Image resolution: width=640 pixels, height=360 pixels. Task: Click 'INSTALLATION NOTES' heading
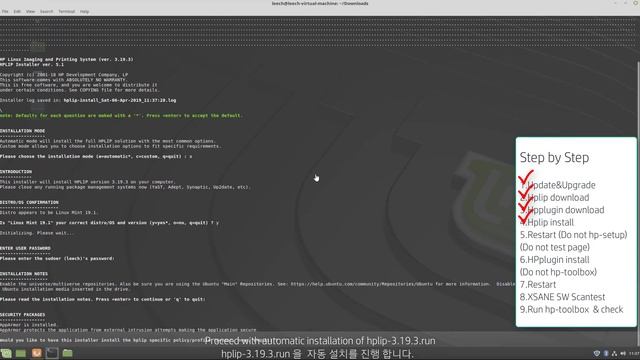24,273
